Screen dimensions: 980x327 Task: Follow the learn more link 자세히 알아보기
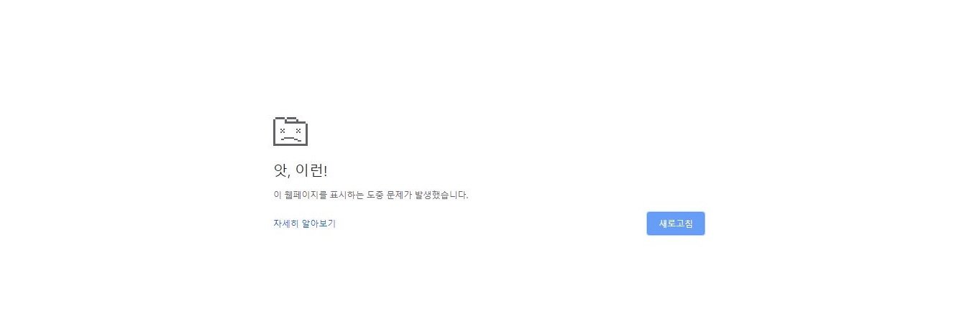point(304,224)
